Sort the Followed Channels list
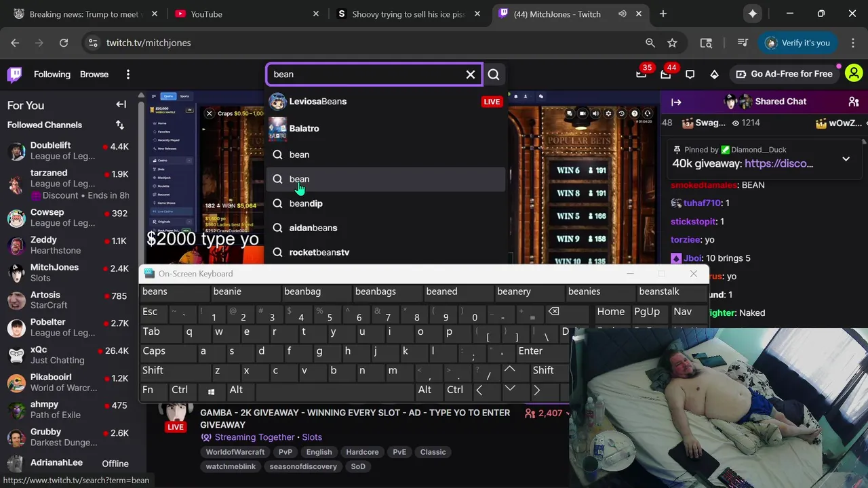Screen dimensions: 868x488 click(x=120, y=125)
